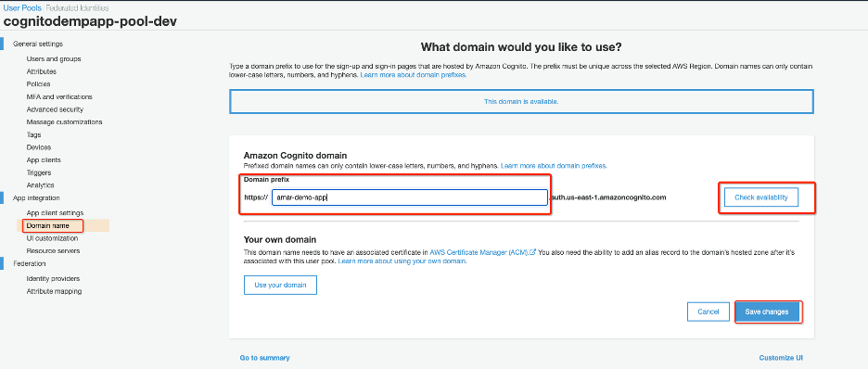
Task: Open AWS Certificate Manager (ACM) link
Action: [479, 252]
